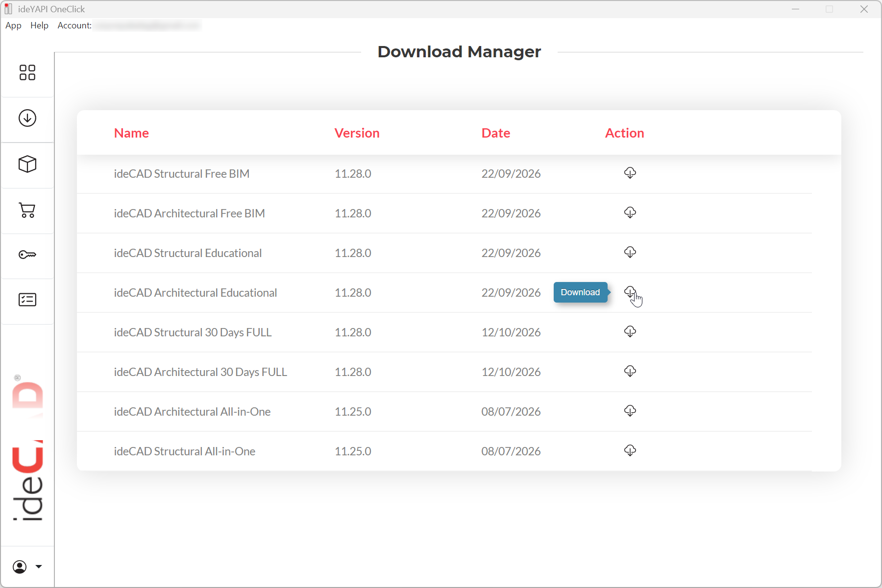
Task: Download ideCAD Structural Educational
Action: click(630, 252)
